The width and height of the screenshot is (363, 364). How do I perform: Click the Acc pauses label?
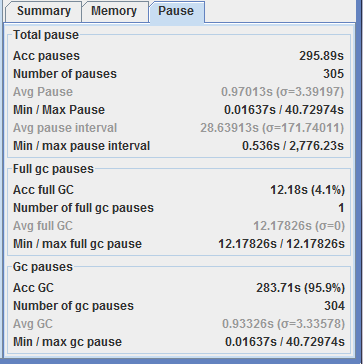click(x=46, y=56)
